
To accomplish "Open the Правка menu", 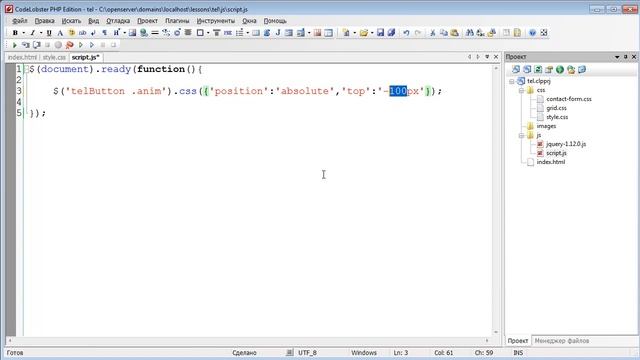I will (x=44, y=21).
